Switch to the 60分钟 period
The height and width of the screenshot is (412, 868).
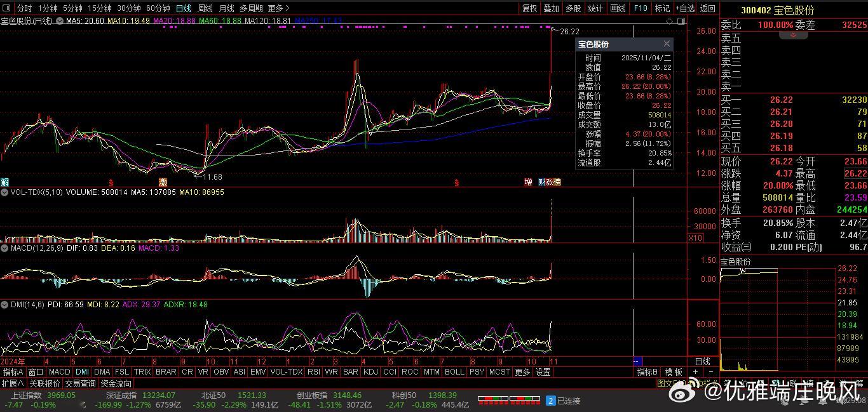[x=158, y=8]
